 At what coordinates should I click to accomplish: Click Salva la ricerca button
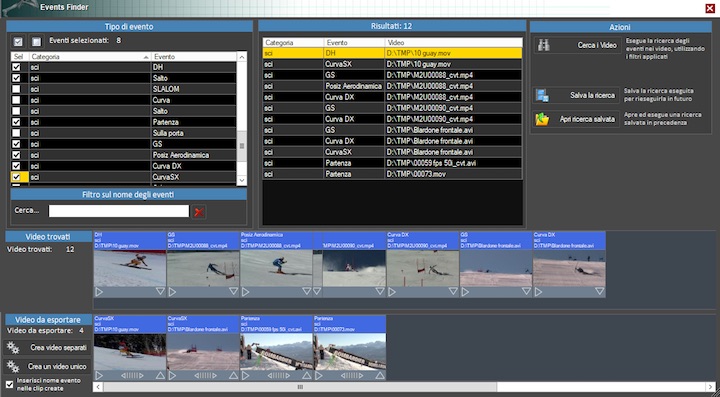point(576,95)
